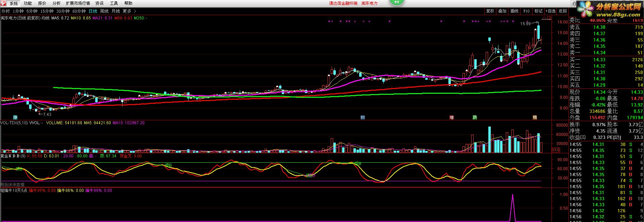This screenshot has width=644, height=222.
Task: Click the 叠加 overlay button
Action: click(502, 11)
